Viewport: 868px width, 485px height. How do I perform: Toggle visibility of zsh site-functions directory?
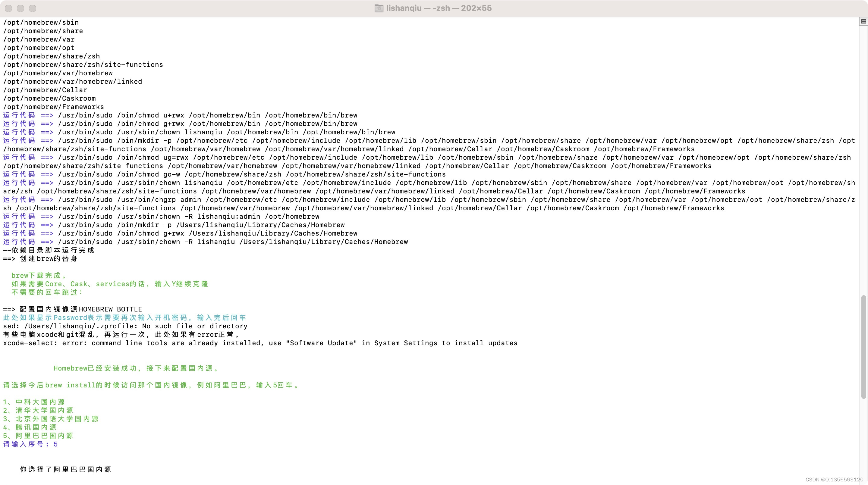coord(83,64)
